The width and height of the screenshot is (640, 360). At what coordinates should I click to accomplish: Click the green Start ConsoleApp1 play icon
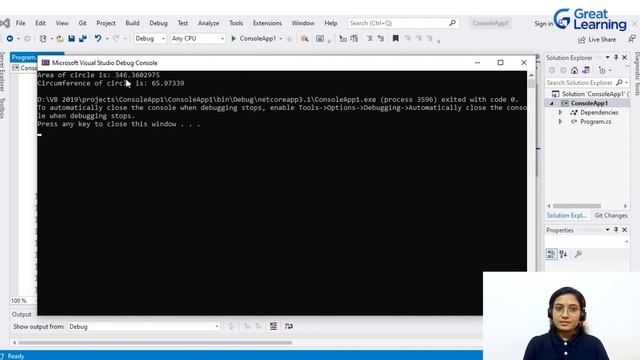point(233,38)
